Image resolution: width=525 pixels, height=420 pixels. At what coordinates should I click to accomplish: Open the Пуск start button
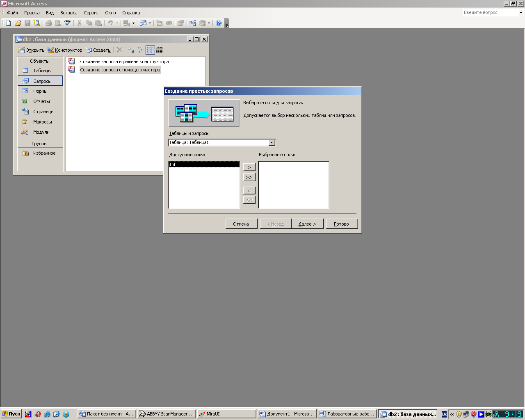(x=11, y=414)
